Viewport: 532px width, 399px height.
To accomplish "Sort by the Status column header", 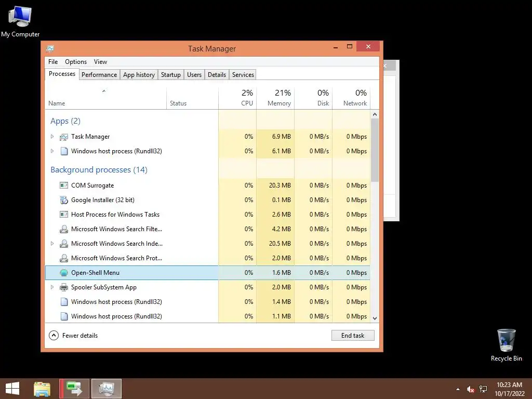I will [x=192, y=98].
